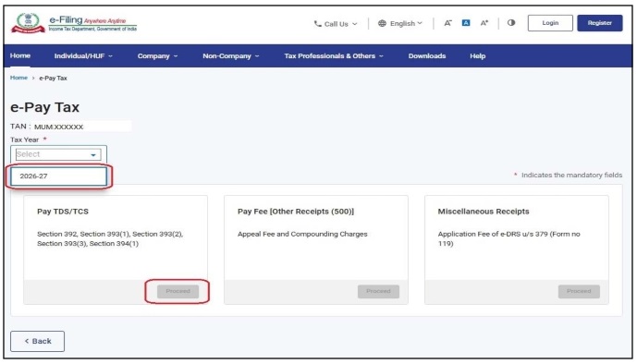The height and width of the screenshot is (364, 637).
Task: Click the Pay Fee [Other Receipts (500)] title
Action: (296, 212)
